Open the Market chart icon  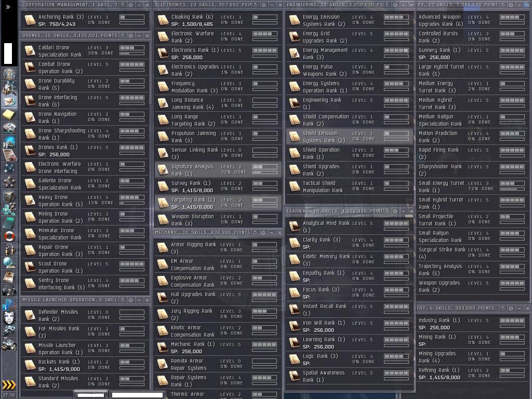9,141
